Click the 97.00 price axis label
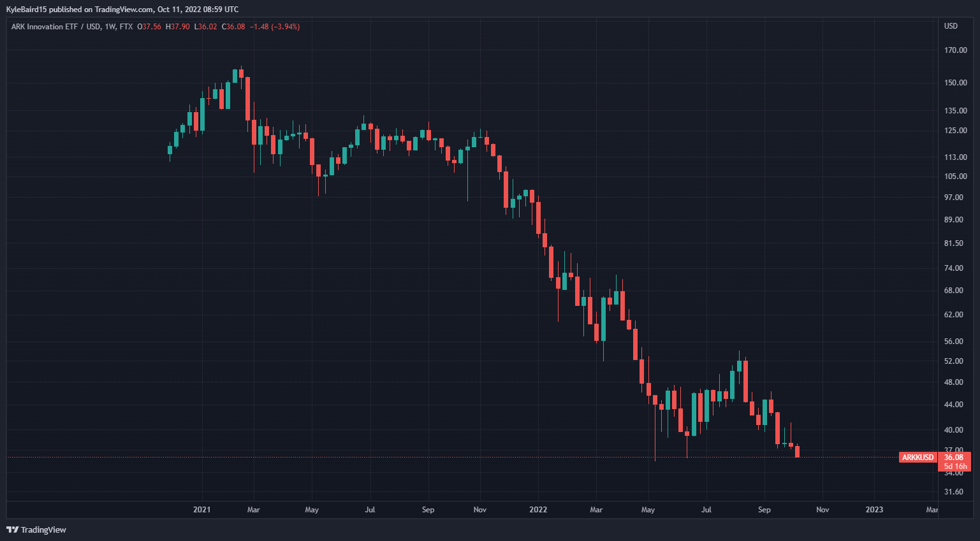 pos(954,198)
